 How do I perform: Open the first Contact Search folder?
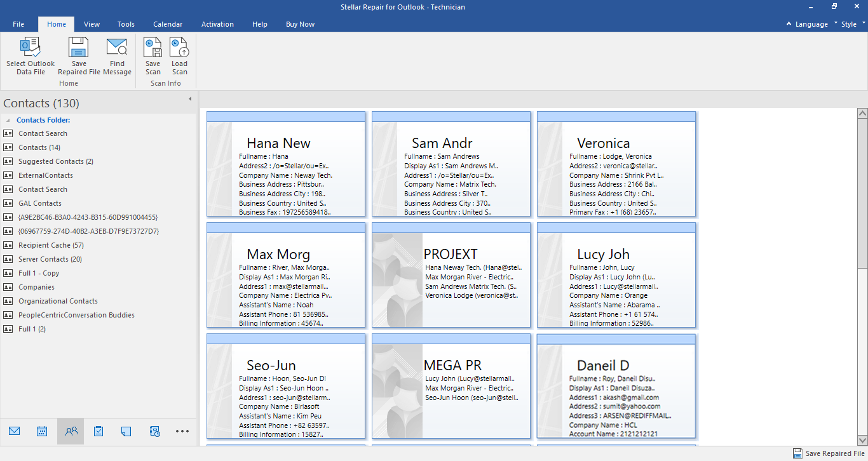coord(43,133)
